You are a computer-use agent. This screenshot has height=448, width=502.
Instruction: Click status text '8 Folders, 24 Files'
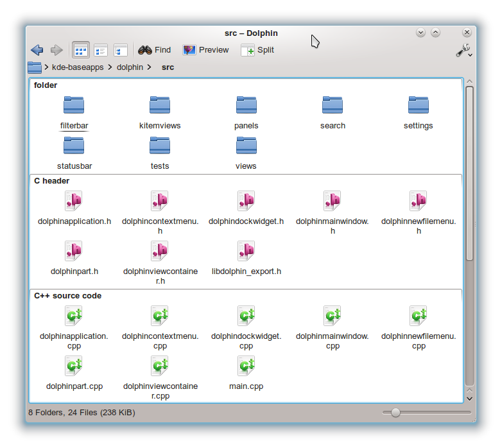63,413
